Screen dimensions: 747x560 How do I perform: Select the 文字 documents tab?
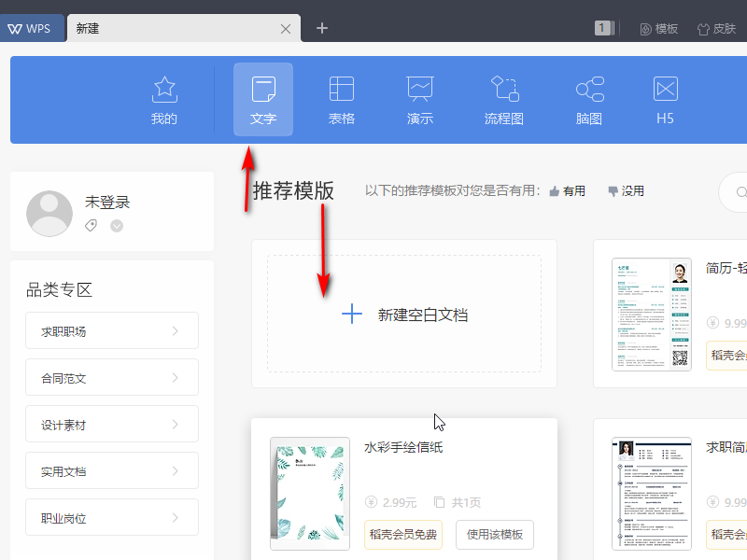(262, 99)
